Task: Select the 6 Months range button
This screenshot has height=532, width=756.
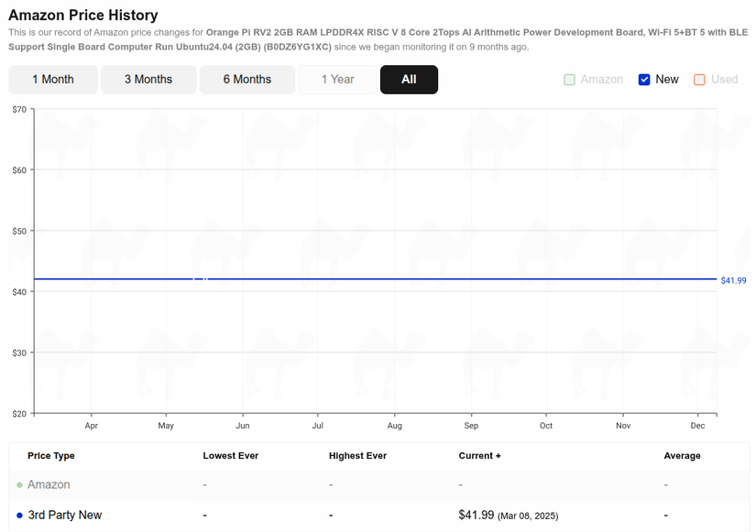Action: [246, 80]
